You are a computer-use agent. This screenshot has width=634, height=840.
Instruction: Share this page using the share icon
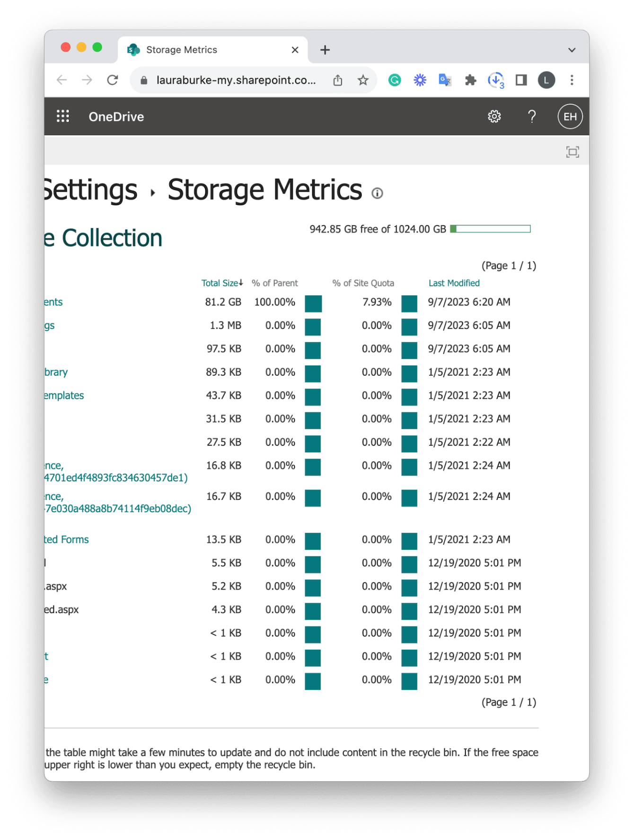[337, 80]
